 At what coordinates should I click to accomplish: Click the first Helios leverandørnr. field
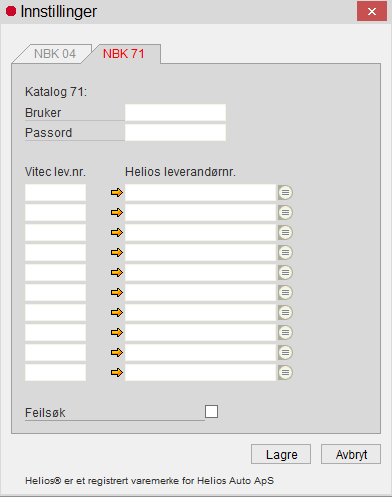point(200,192)
